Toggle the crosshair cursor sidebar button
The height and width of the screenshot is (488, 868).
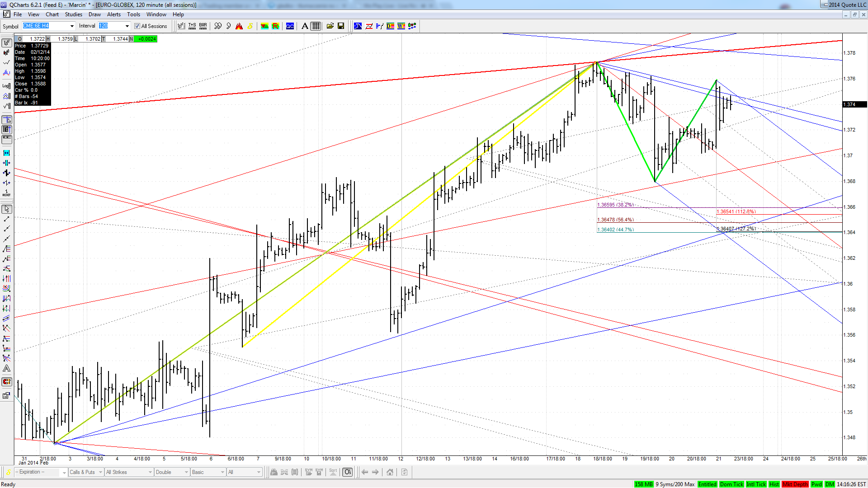(7, 120)
